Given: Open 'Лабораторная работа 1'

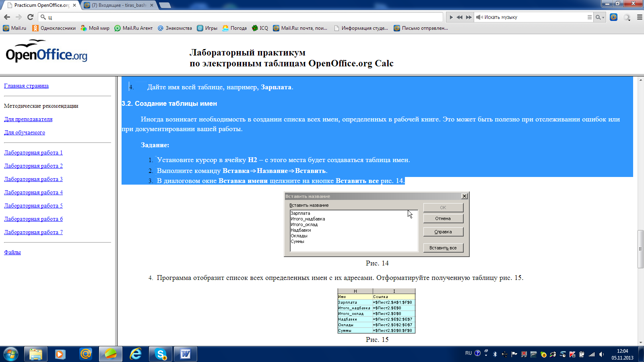Looking at the screenshot, I should (33, 152).
